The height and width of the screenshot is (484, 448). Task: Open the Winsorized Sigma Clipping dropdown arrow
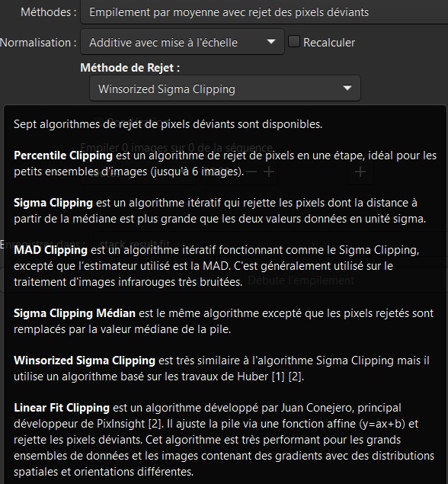coord(347,88)
